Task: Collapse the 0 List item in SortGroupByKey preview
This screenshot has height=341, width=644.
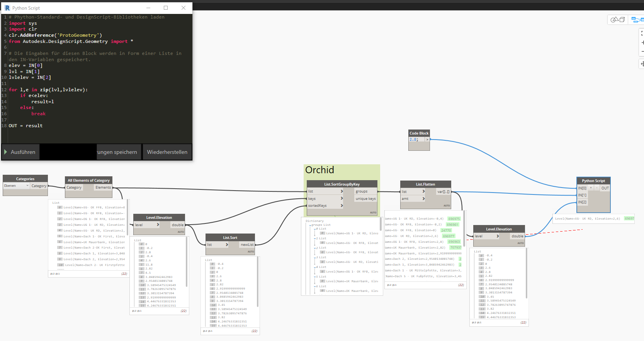Action: coord(315,229)
